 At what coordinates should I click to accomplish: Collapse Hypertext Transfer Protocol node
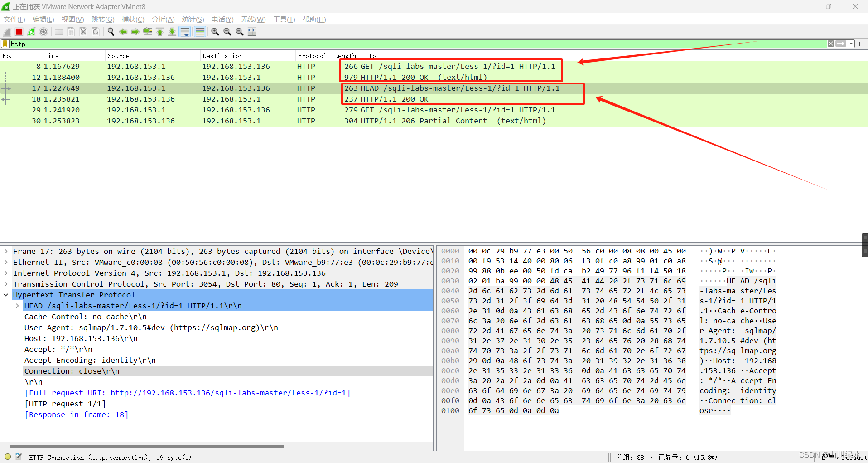pyautogui.click(x=6, y=295)
